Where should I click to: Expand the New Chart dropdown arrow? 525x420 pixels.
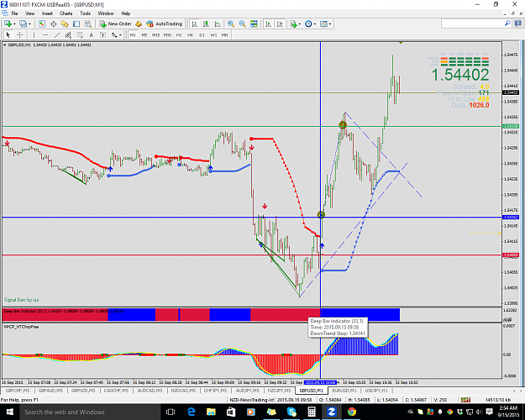(14, 24)
